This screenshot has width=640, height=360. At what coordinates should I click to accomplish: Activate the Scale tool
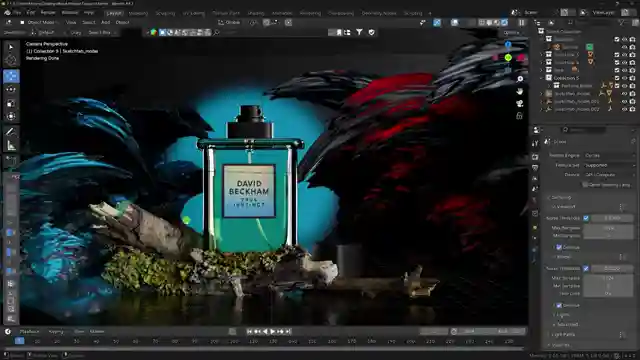coord(11,103)
